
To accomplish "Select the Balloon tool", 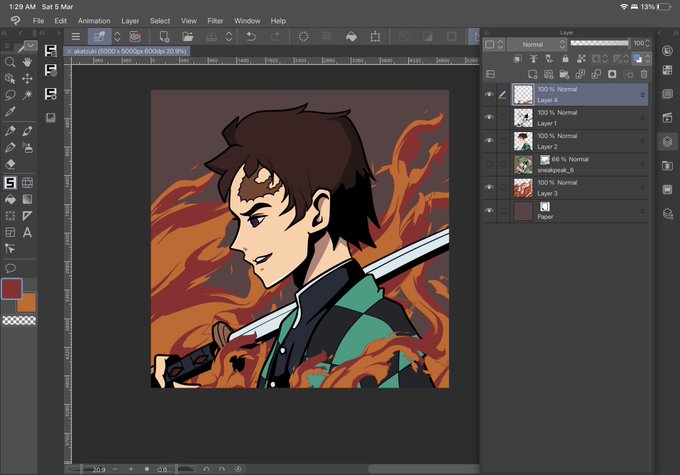I will (x=10, y=268).
